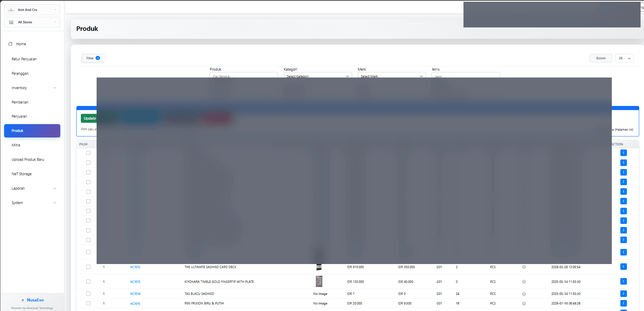Tick the first checkbox under PILIH
The image size is (644, 311).
click(88, 153)
